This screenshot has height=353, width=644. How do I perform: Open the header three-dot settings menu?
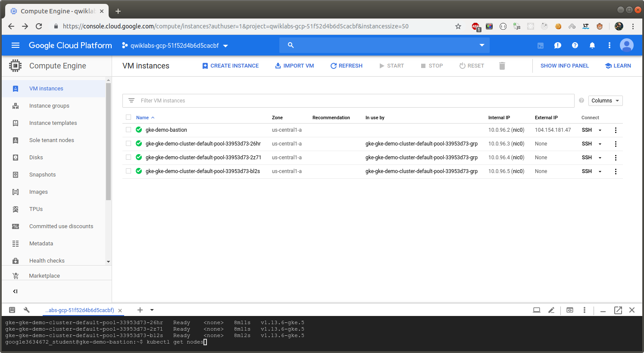[x=609, y=45]
